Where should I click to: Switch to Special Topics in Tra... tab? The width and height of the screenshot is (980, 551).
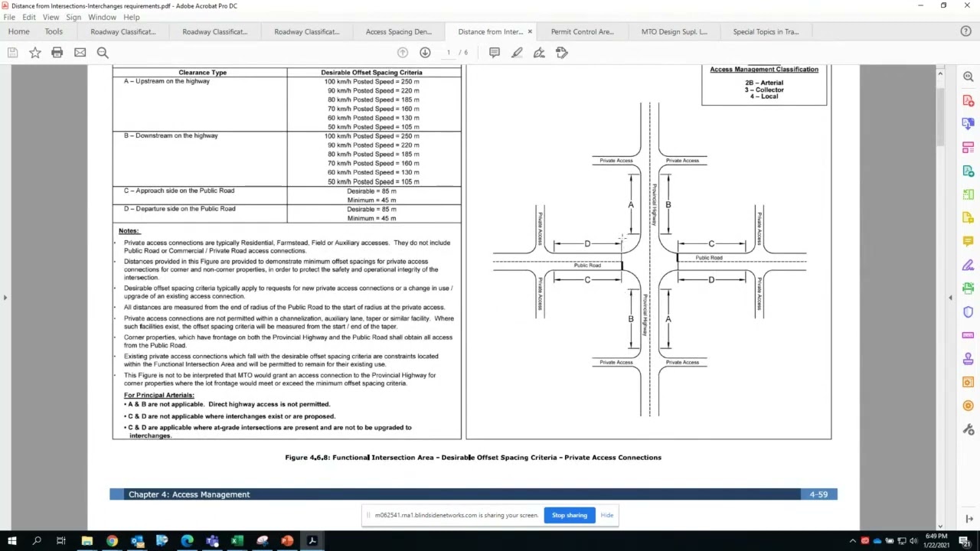(x=766, y=31)
